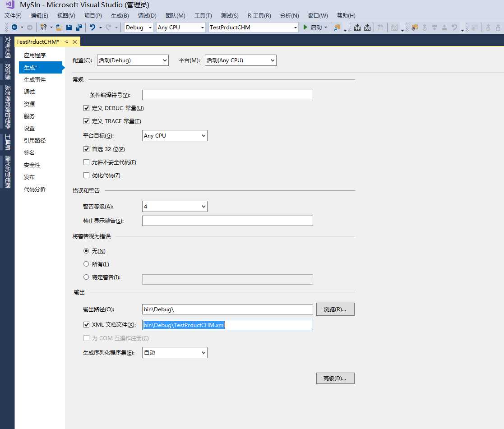
Task: Click the second build download-style toolbar icon
Action: tap(367, 28)
